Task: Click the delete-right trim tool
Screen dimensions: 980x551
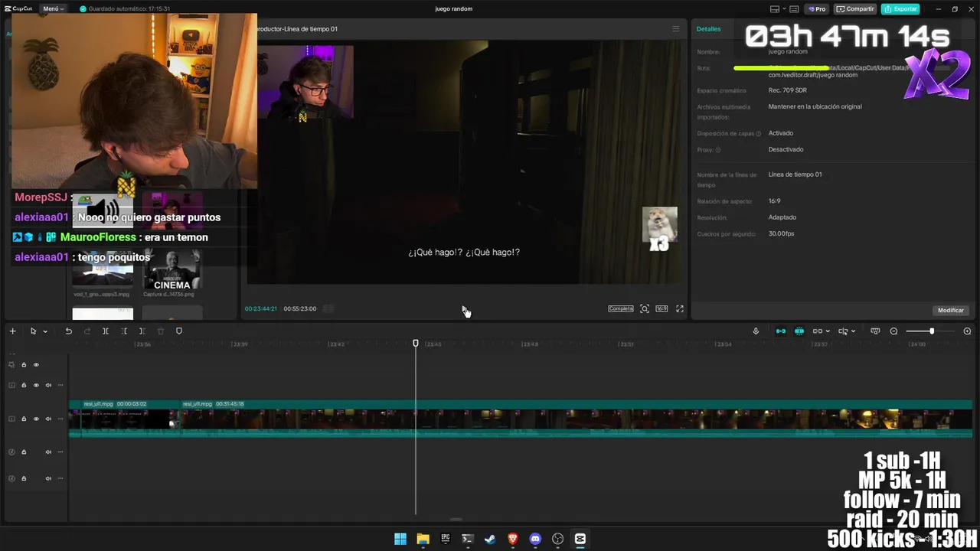Action: point(142,331)
